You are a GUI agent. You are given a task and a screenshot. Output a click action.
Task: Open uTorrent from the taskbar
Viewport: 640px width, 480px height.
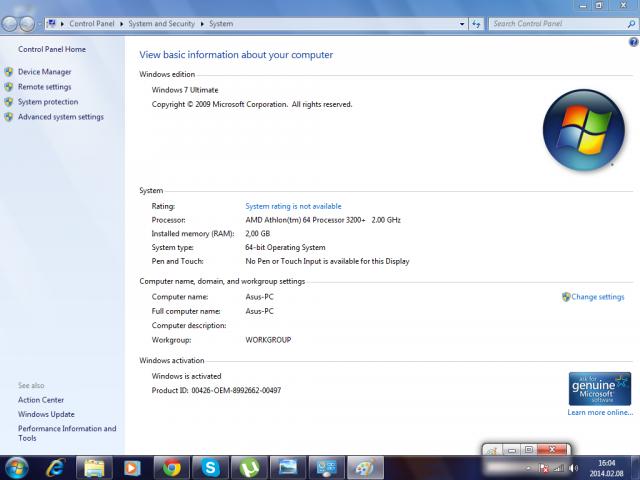[249, 467]
